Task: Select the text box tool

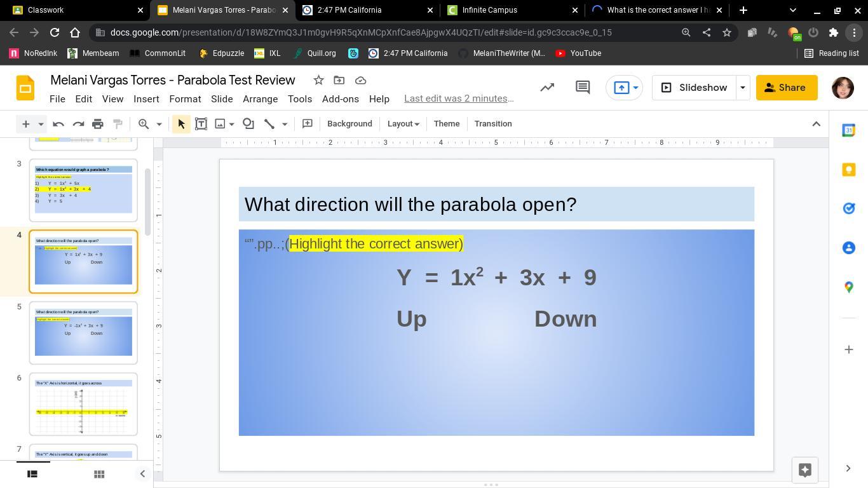Action: (x=201, y=124)
